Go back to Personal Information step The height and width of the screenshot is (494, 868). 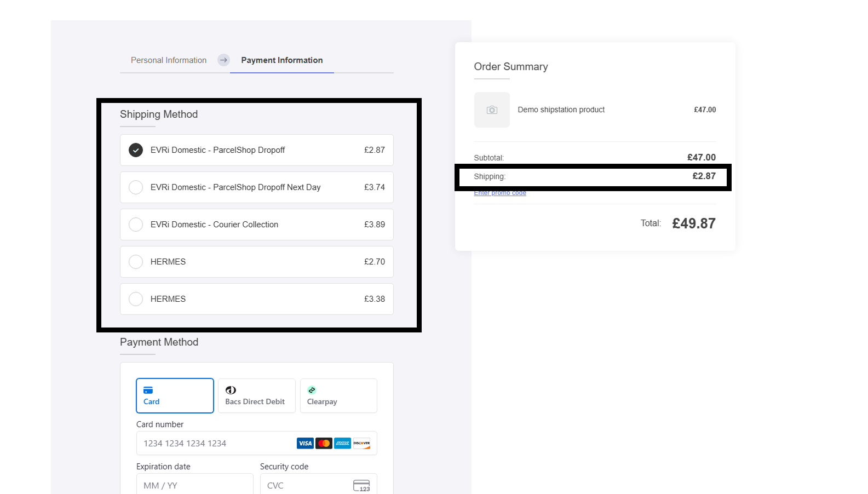click(169, 60)
